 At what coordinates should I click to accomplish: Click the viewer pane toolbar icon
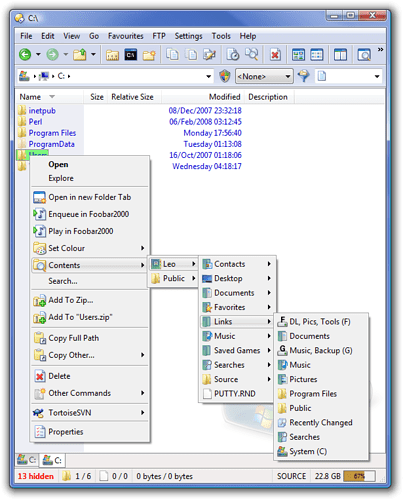click(364, 54)
